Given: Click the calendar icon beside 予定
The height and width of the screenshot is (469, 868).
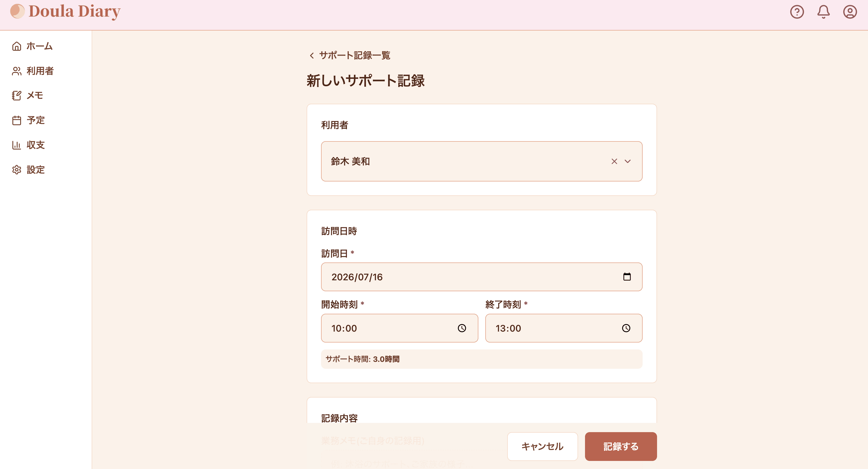Looking at the screenshot, I should [16, 120].
